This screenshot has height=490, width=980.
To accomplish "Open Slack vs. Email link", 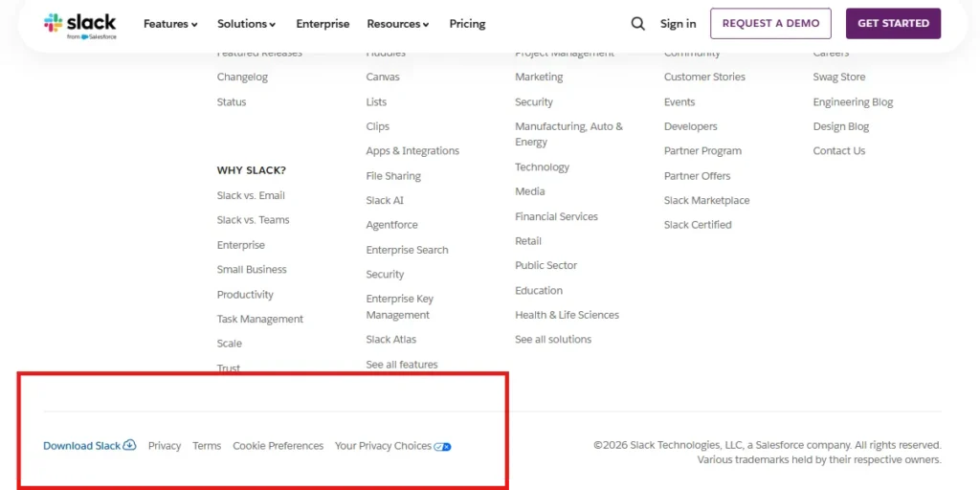I will (x=251, y=195).
